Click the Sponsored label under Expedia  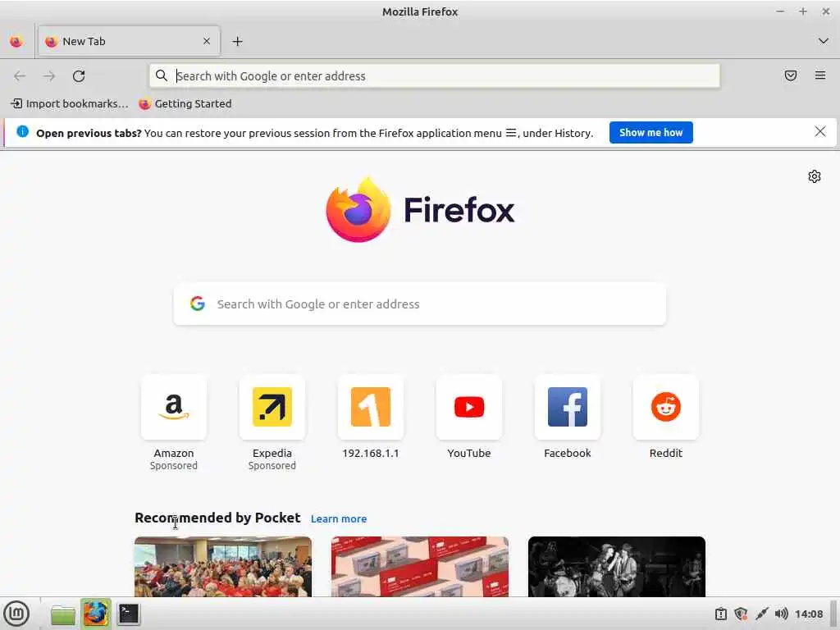[x=272, y=466]
